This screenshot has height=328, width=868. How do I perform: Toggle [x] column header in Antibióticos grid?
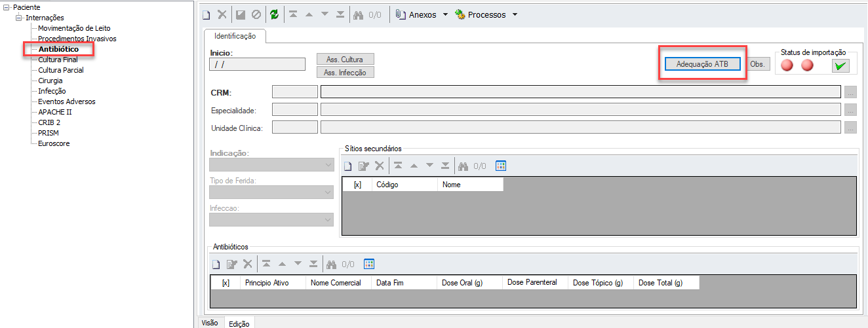[226, 283]
